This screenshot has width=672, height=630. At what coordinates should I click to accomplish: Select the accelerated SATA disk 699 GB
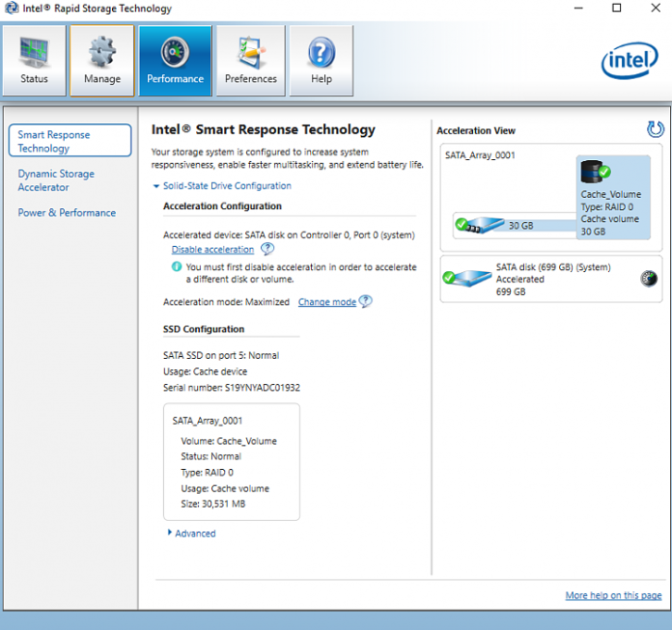[x=550, y=279]
